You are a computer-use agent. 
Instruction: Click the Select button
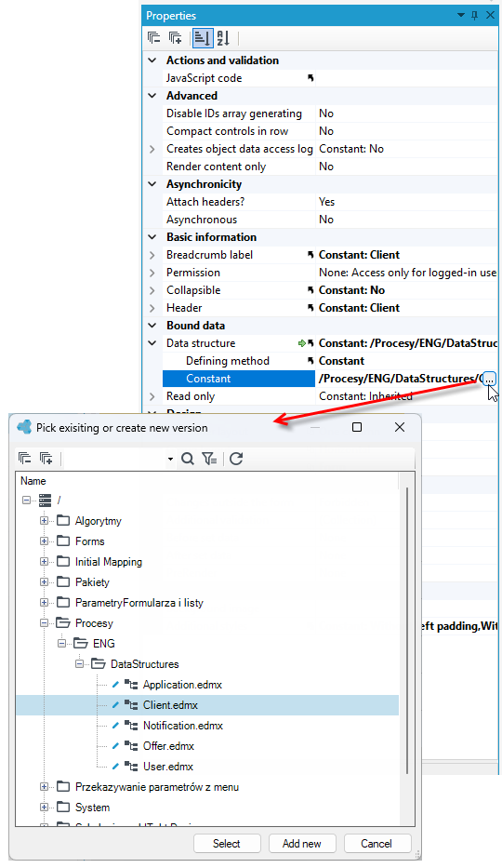point(227,844)
